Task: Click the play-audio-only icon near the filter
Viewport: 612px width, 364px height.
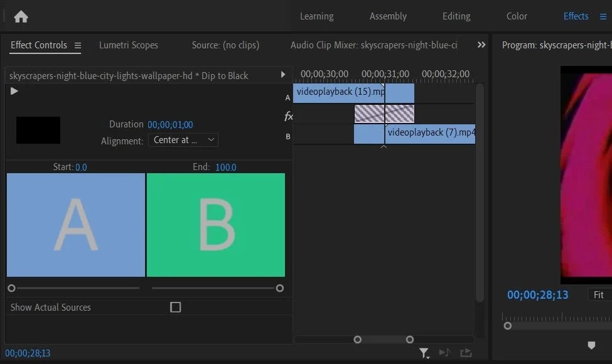Action: (x=446, y=353)
